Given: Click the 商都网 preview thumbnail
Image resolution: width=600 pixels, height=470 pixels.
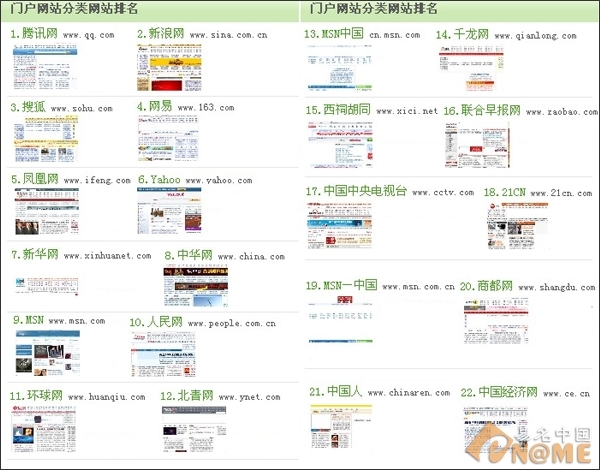Looking at the screenshot, I should pos(496,321).
